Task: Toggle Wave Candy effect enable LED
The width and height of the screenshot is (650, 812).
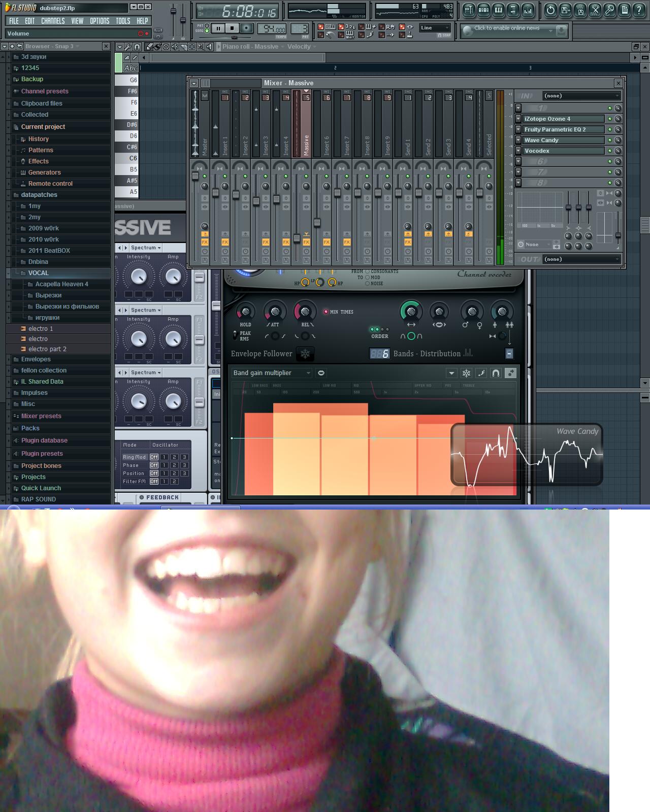Action: tap(610, 140)
